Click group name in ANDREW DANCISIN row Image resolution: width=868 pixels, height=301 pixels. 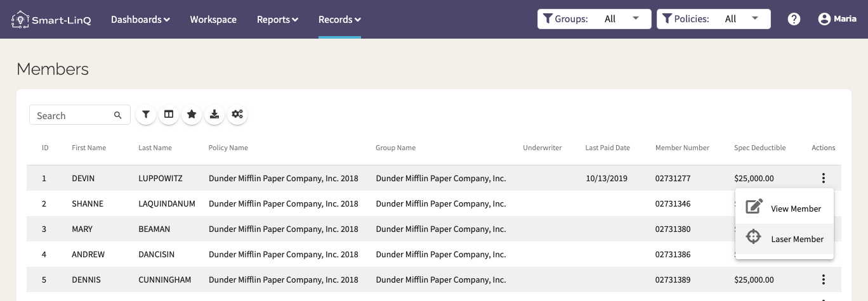tap(441, 254)
